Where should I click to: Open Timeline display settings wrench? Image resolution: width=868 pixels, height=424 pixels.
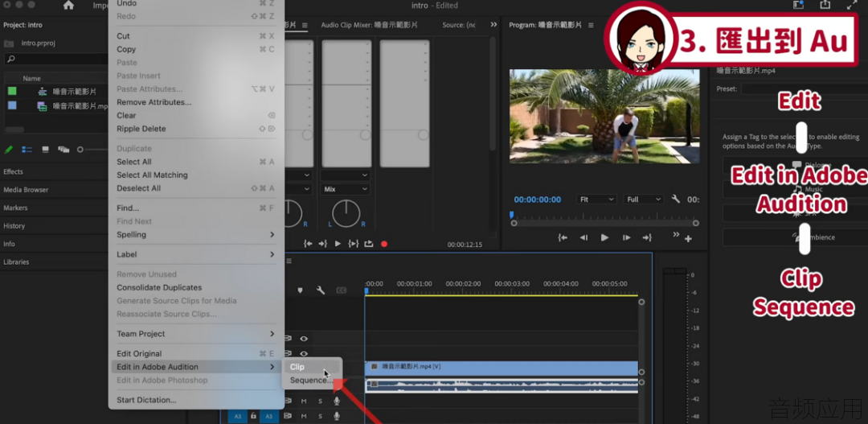pyautogui.click(x=321, y=290)
